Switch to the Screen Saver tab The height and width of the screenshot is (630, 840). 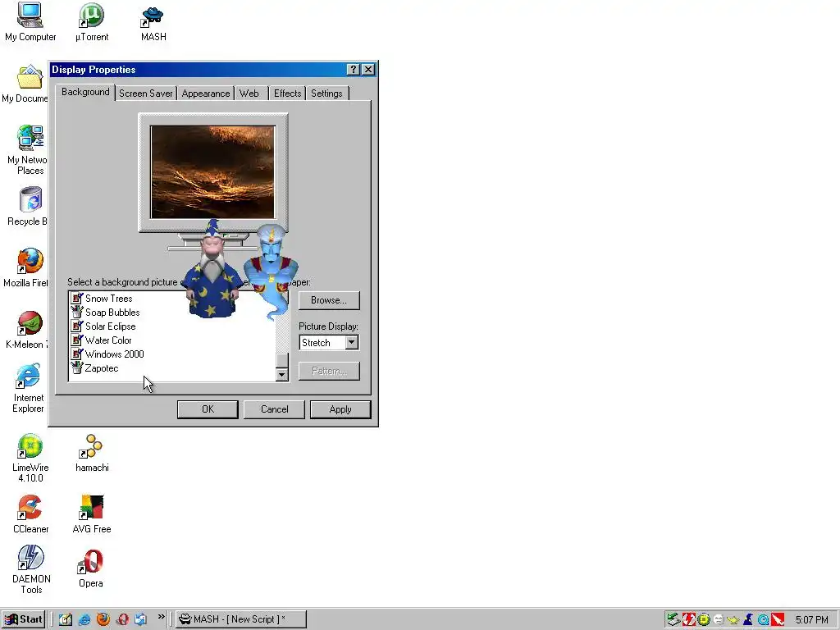146,94
